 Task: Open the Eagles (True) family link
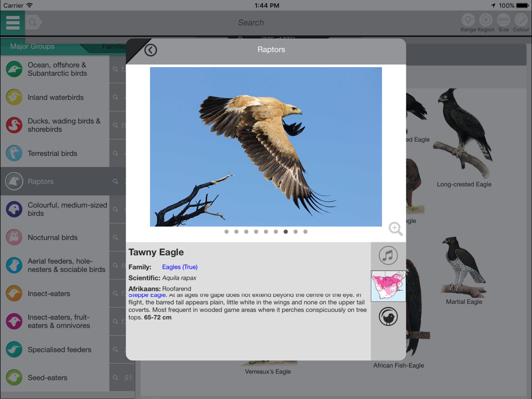tap(180, 267)
